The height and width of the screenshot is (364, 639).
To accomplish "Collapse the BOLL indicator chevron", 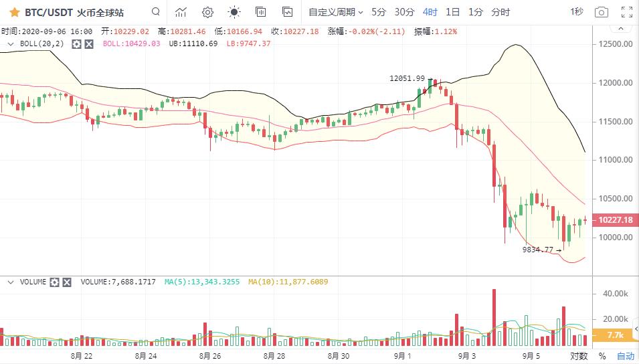I will (x=10, y=43).
